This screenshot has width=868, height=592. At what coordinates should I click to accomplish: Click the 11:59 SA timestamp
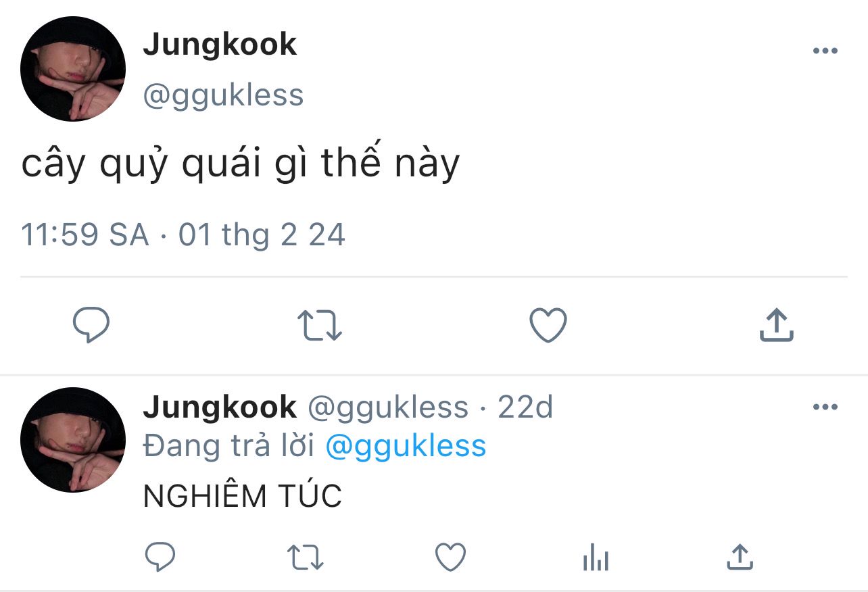[x=85, y=235]
